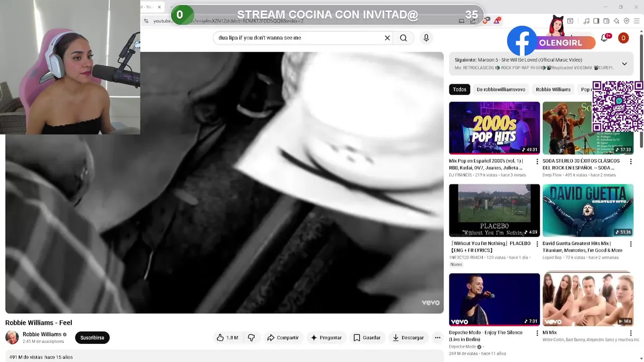Dislike the video with thumbs-down

(x=252, y=338)
